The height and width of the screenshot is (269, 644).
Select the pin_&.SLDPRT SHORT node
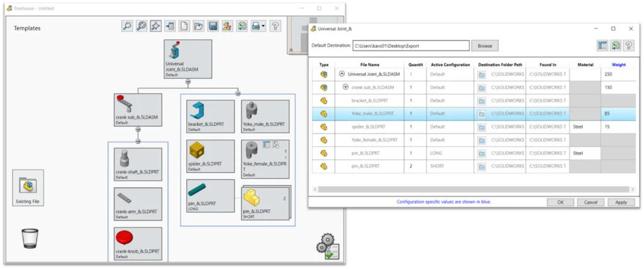265,203
